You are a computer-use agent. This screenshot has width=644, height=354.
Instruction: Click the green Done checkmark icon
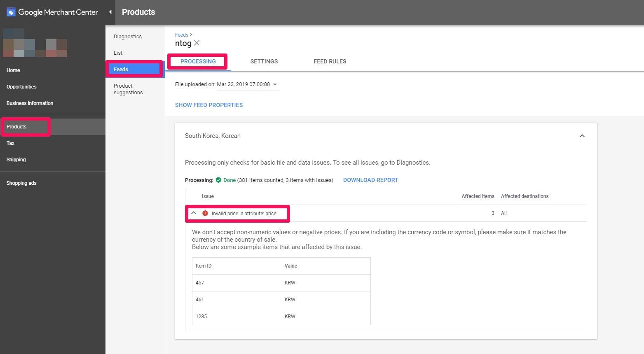pyautogui.click(x=218, y=180)
